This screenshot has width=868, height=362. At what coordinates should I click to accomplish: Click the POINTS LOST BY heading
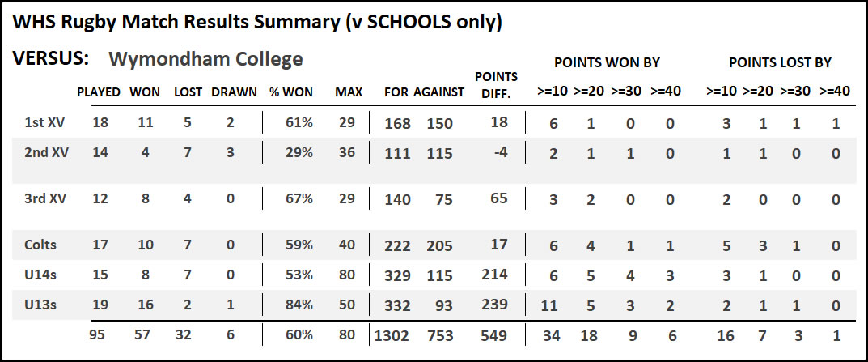pyautogui.click(x=780, y=62)
